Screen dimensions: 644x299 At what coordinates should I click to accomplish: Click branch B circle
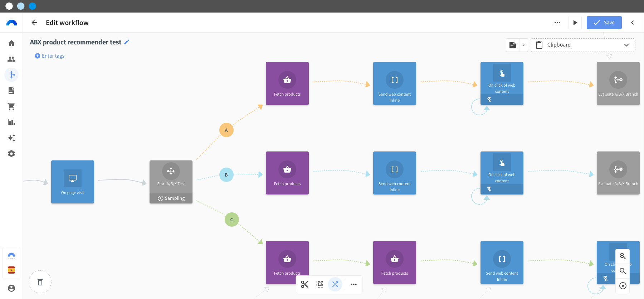226,175
